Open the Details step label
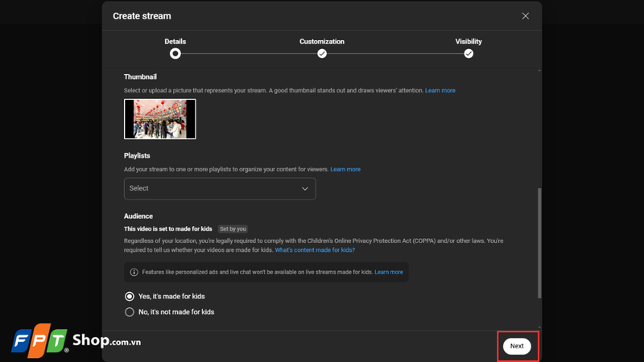Image resolution: width=644 pixels, height=362 pixels. [175, 42]
